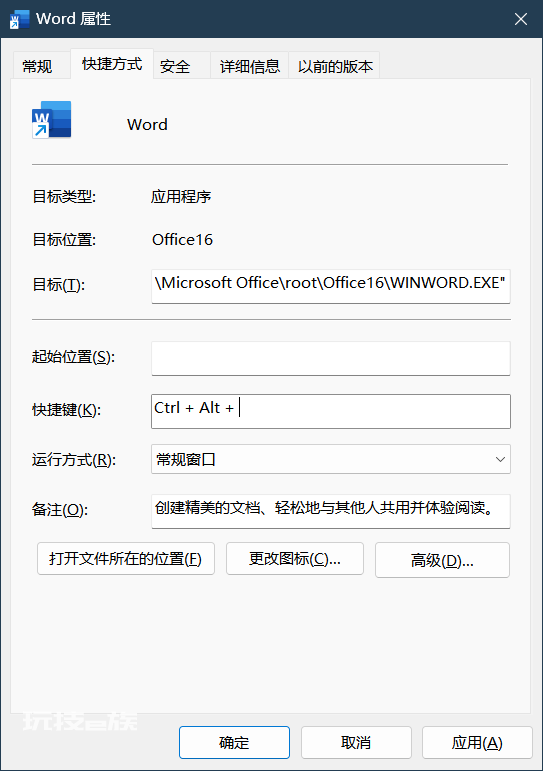Open the 安全 tab

pos(175,66)
